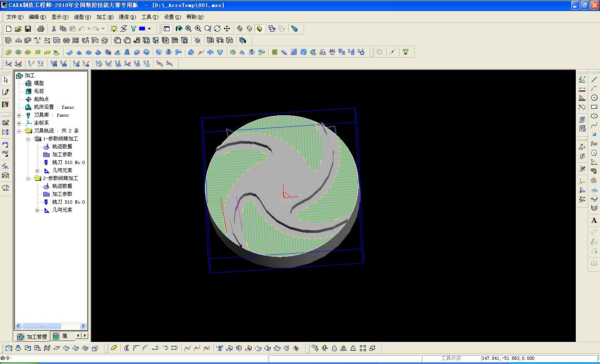
Task: Select 毛坯 in the machining tree
Action: [39, 91]
